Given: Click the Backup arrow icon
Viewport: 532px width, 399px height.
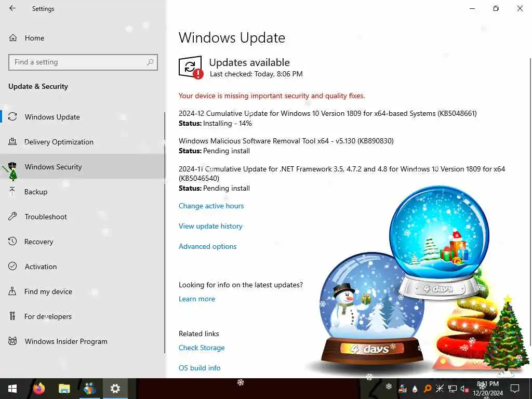Looking at the screenshot, I should pyautogui.click(x=12, y=191).
